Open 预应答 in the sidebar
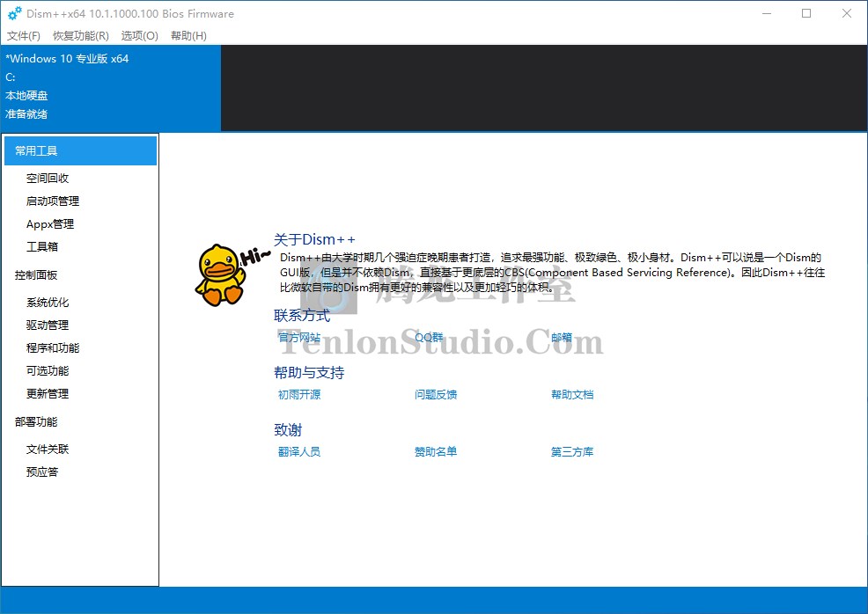Screen dimensions: 868x614 (x=42, y=471)
